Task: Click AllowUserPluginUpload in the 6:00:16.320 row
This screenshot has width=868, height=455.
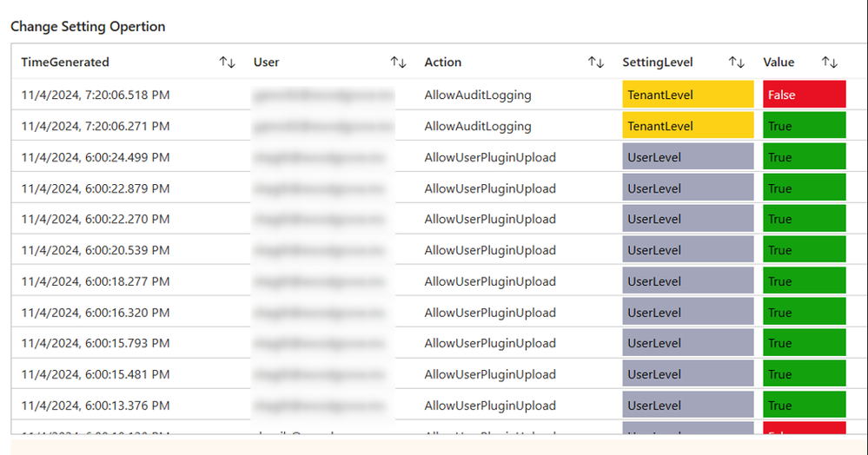Action: pyautogui.click(x=490, y=313)
